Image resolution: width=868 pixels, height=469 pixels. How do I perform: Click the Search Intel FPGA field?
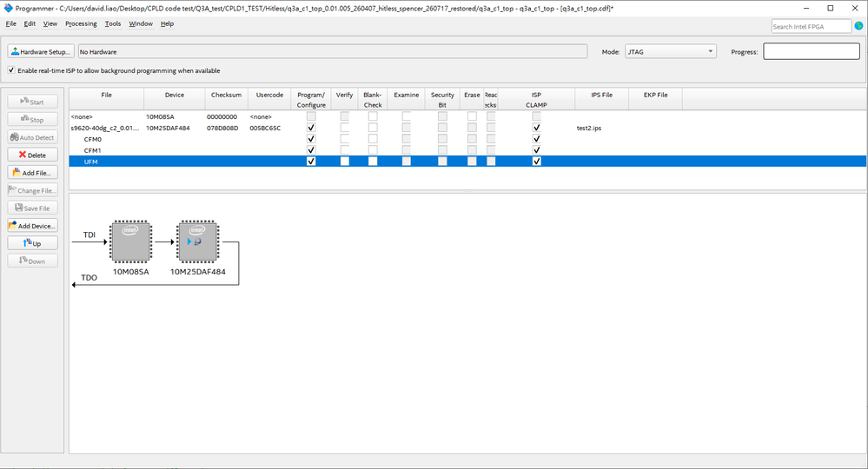click(x=811, y=26)
